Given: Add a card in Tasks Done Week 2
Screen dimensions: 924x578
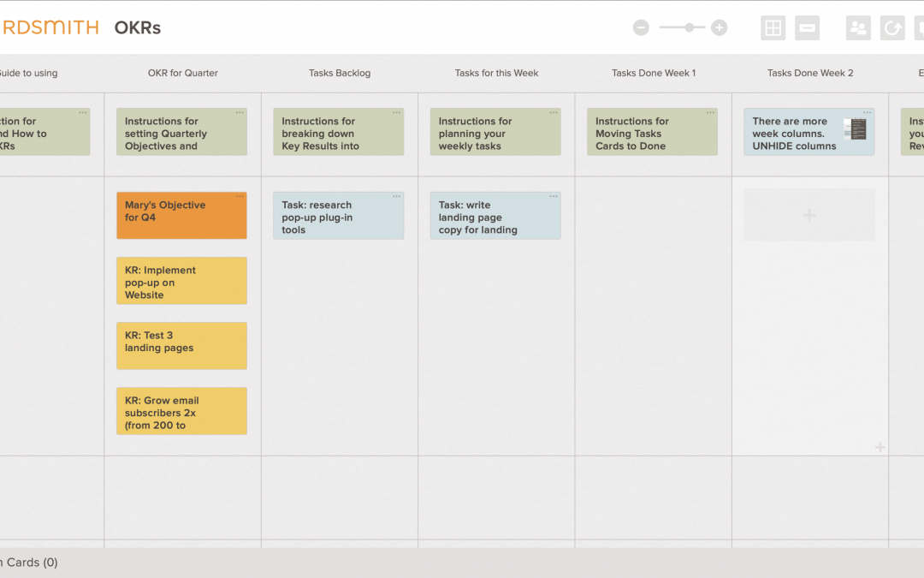Looking at the screenshot, I should 809,215.
